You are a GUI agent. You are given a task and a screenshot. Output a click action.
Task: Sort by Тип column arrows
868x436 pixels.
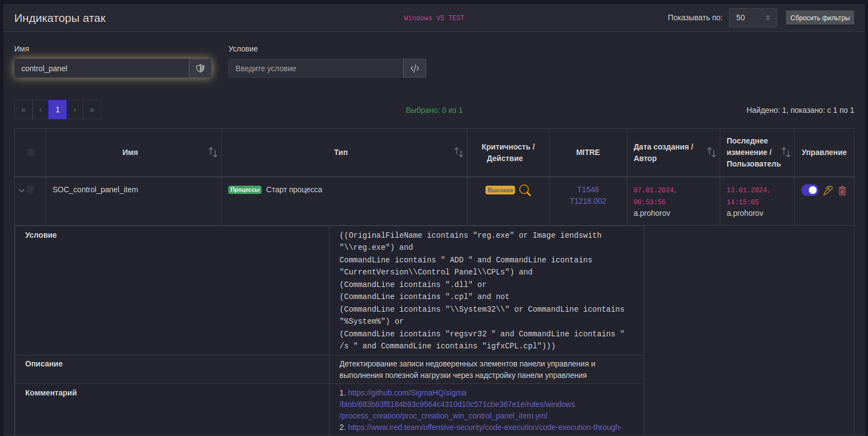click(x=459, y=152)
